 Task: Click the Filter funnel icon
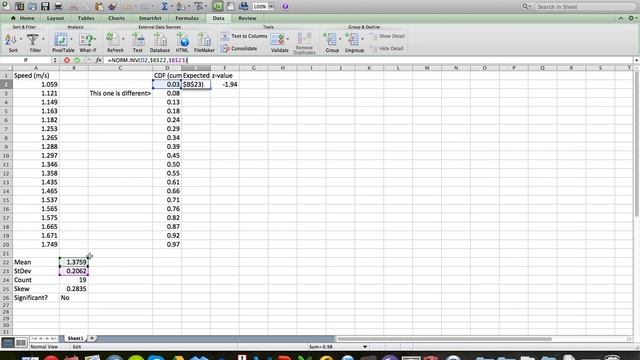point(33,40)
